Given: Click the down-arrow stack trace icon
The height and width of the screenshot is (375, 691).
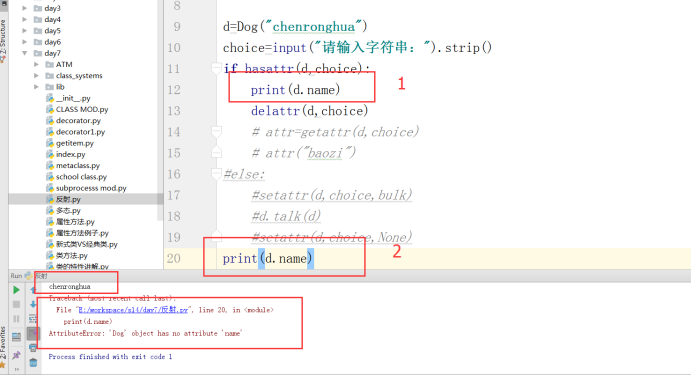Looking at the screenshot, I should [33, 304].
